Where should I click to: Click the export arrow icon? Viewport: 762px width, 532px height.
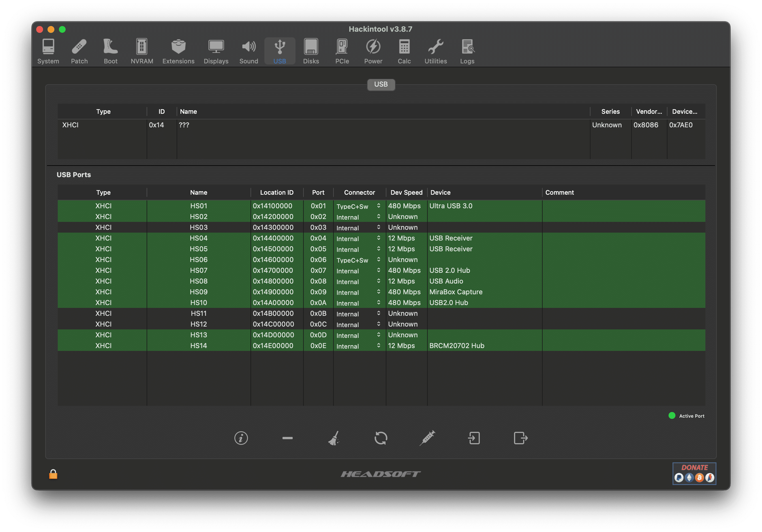tap(520, 438)
